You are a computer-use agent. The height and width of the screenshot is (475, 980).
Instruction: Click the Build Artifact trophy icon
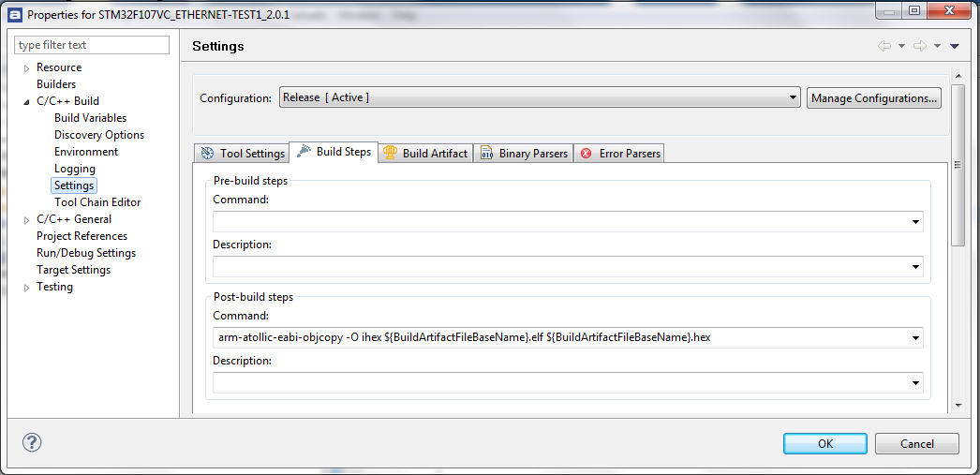[x=390, y=153]
